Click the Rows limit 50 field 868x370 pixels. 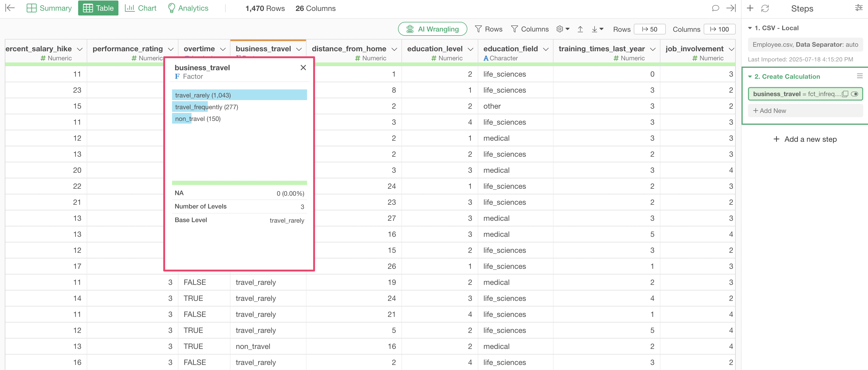(x=649, y=29)
